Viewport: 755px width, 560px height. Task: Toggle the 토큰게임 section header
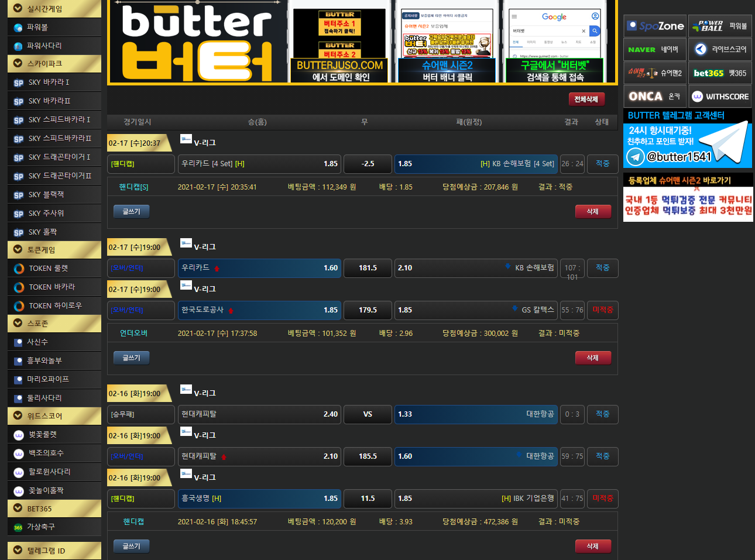[18, 249]
